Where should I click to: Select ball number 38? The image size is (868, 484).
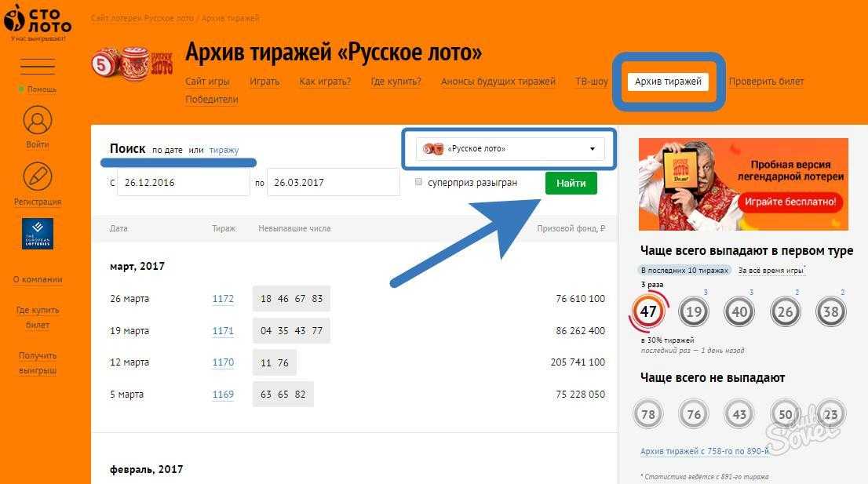[830, 311]
